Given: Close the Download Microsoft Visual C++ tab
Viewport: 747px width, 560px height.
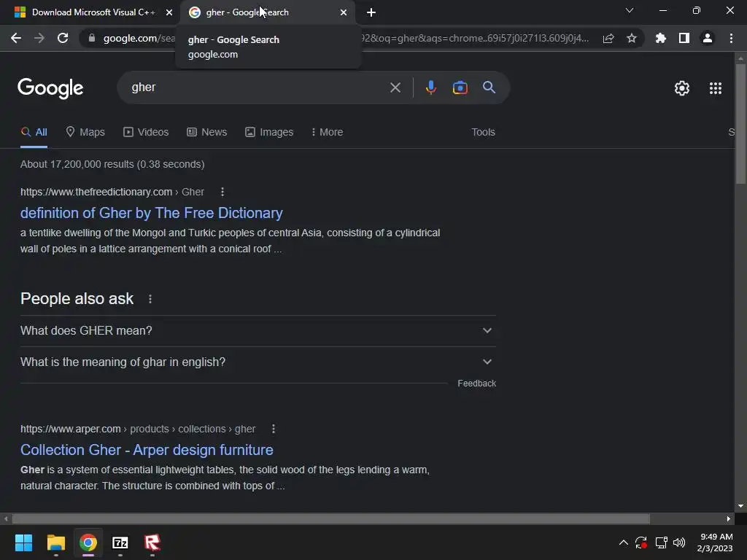Looking at the screenshot, I should (169, 12).
